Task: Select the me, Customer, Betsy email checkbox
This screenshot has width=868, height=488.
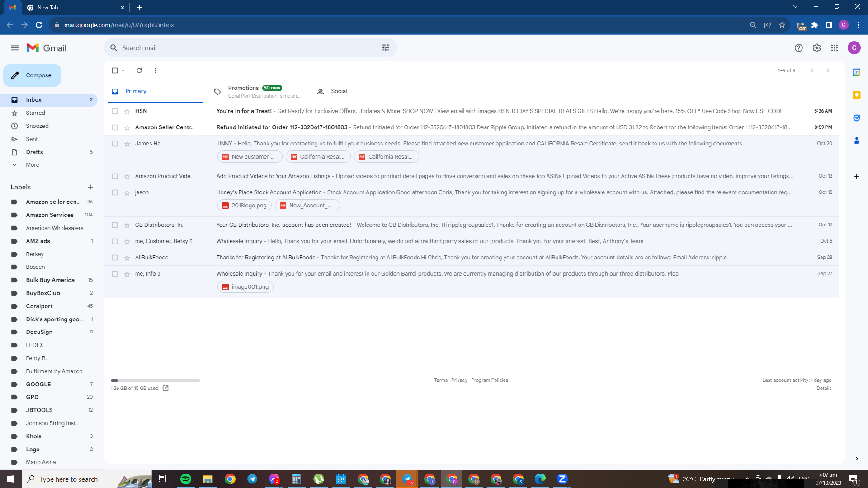Action: (x=115, y=241)
